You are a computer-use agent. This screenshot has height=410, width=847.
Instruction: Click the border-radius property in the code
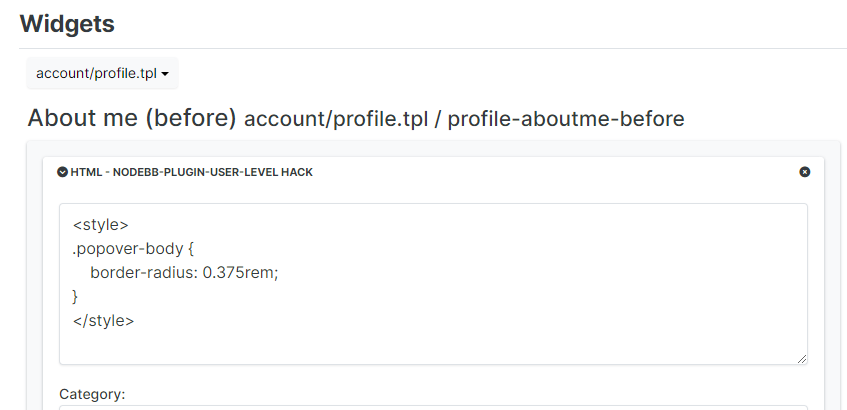pyautogui.click(x=144, y=273)
